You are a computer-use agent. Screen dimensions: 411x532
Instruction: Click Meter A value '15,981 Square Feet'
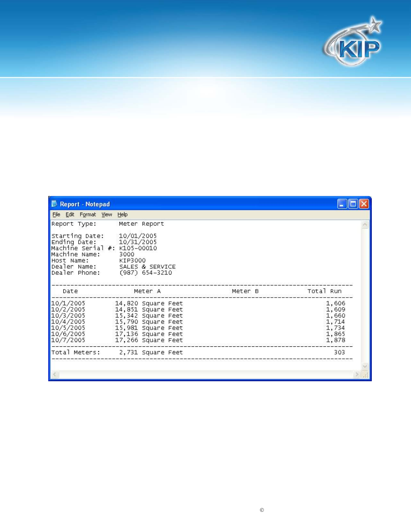click(149, 328)
